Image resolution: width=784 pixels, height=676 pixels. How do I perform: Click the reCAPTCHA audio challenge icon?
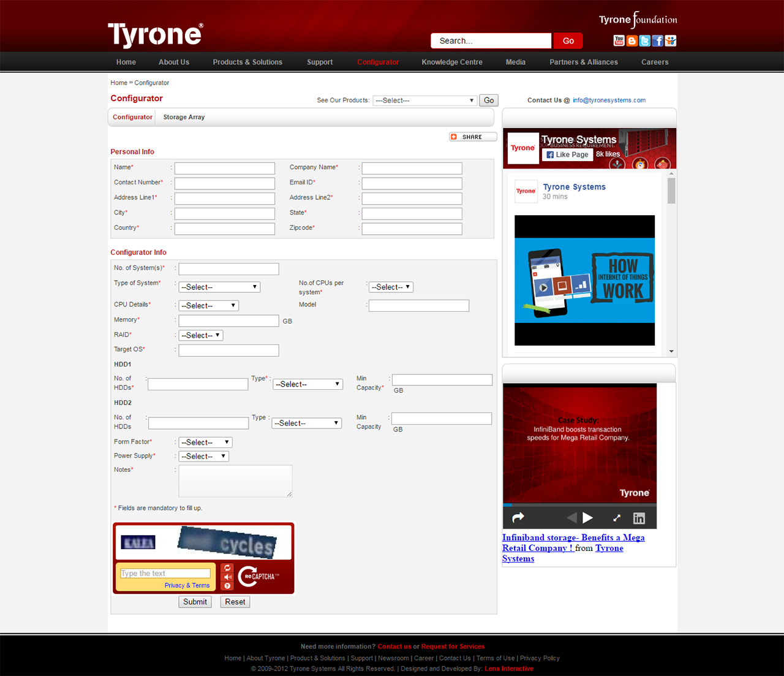227,577
